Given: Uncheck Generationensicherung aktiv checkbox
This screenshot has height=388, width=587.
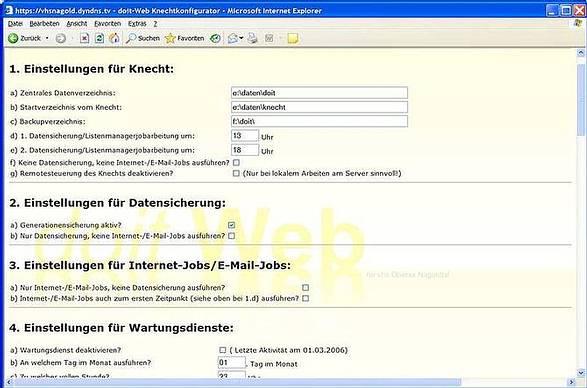Looking at the screenshot, I should click(x=232, y=225).
